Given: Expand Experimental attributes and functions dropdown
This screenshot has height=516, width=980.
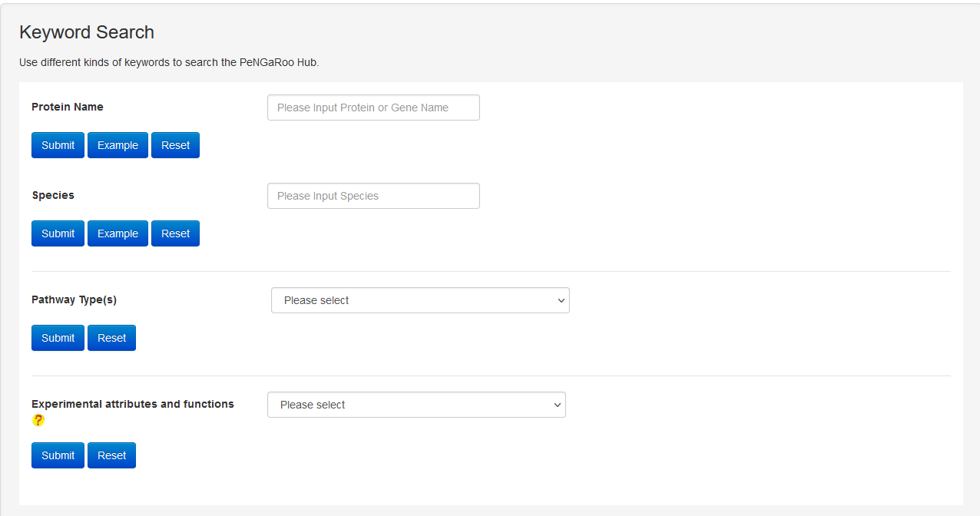Looking at the screenshot, I should [x=416, y=405].
